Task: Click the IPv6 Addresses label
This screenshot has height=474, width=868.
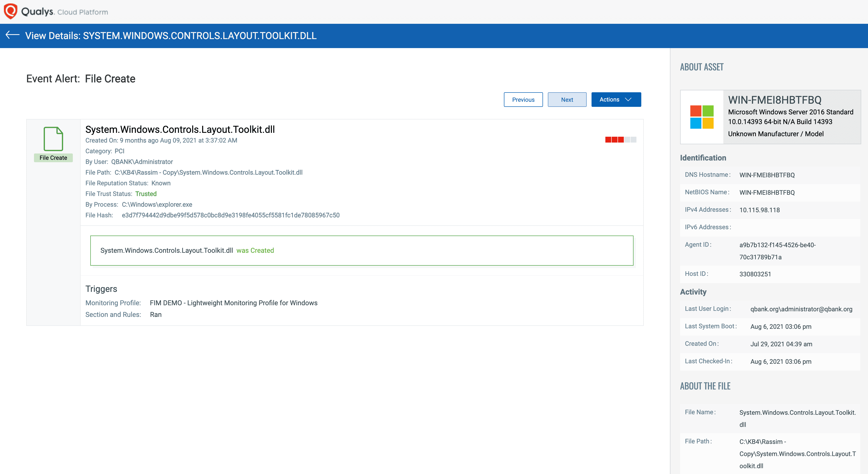Action: pos(708,227)
